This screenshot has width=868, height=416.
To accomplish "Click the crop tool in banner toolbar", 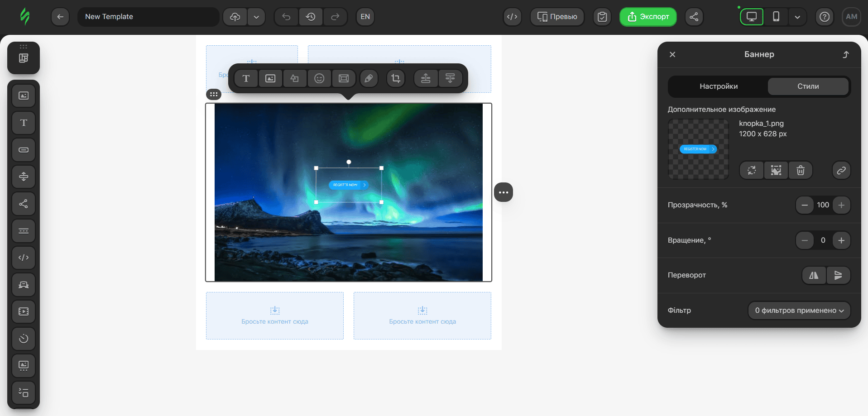I will pyautogui.click(x=396, y=78).
